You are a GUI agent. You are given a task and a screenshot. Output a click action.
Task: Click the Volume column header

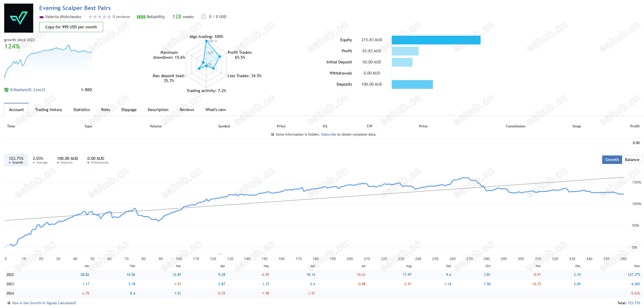pos(156,126)
